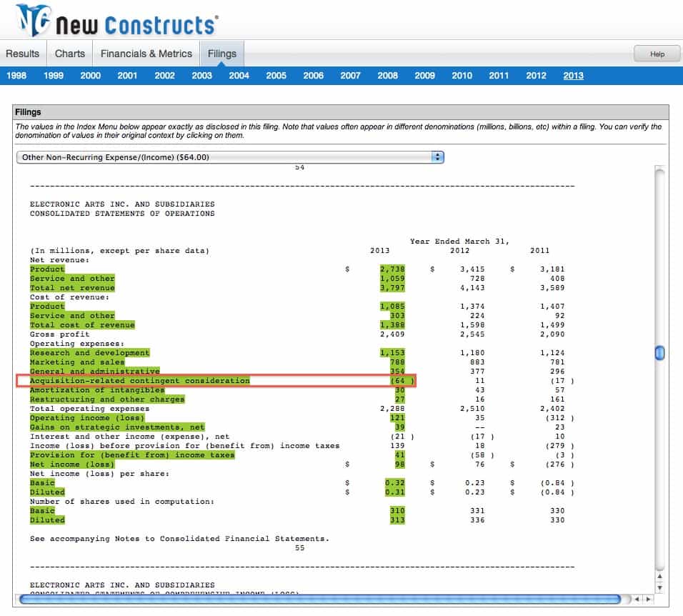Image resolution: width=683 pixels, height=616 pixels.
Task: Click highlighted Diluted shares value 313
Action: point(398,520)
